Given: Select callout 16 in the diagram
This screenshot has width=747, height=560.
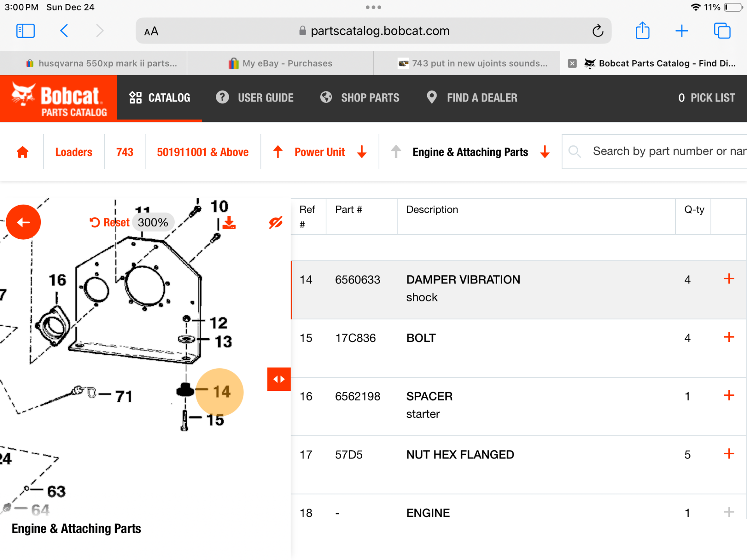Looking at the screenshot, I should point(58,280).
